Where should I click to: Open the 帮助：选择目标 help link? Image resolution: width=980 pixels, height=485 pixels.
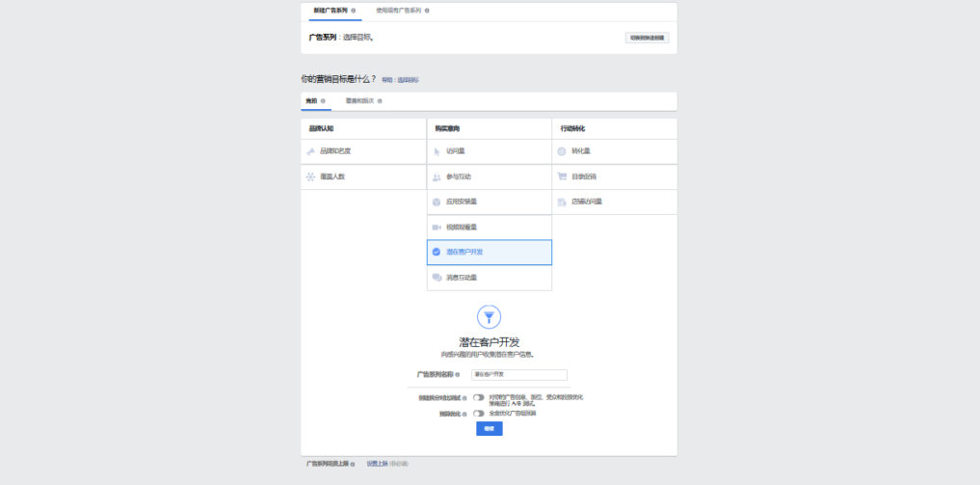point(401,80)
